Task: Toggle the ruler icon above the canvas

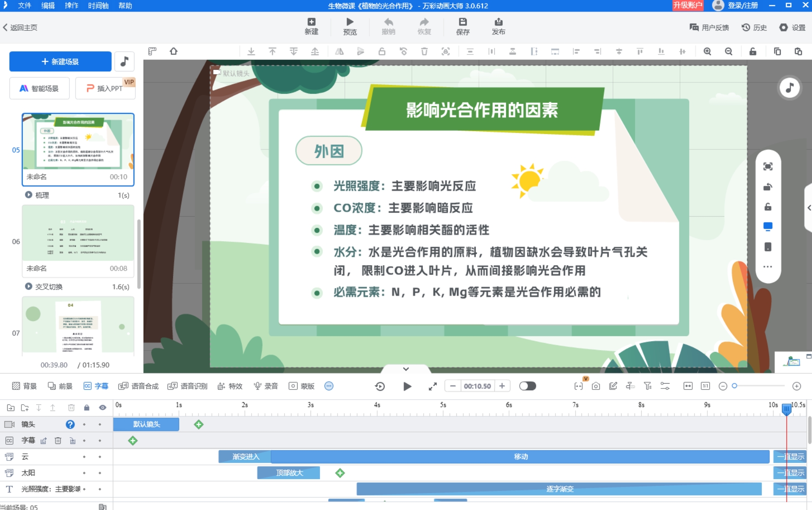Action: click(x=152, y=51)
